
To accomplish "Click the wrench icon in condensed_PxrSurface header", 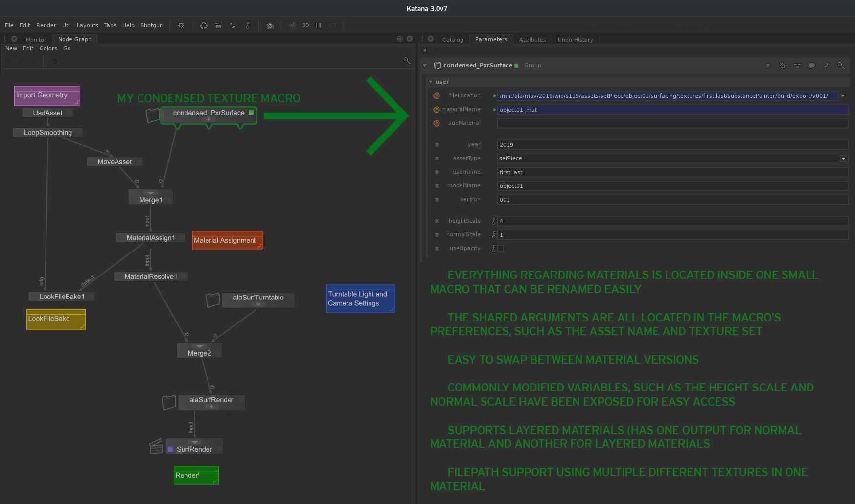I will tap(826, 66).
